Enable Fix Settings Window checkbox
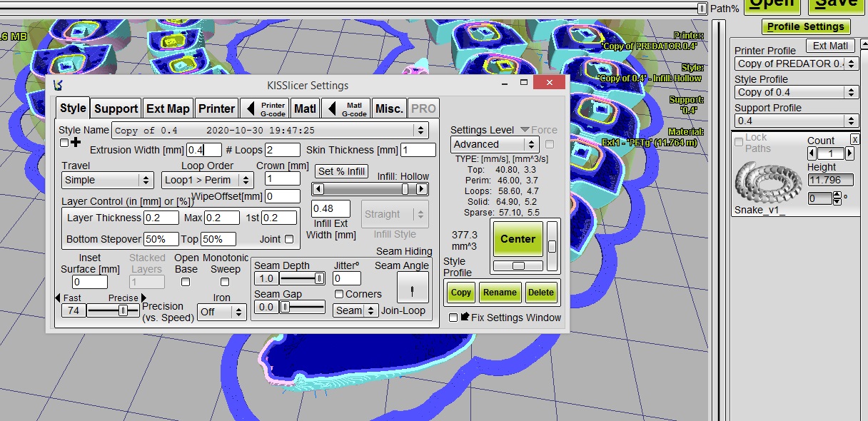Viewport: 868px width, 421px height. tap(453, 318)
